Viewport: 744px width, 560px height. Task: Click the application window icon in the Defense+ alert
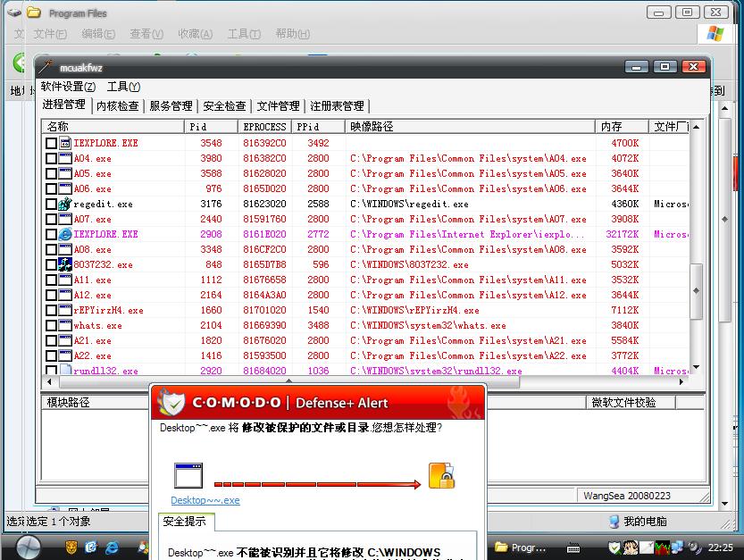pyautogui.click(x=188, y=475)
